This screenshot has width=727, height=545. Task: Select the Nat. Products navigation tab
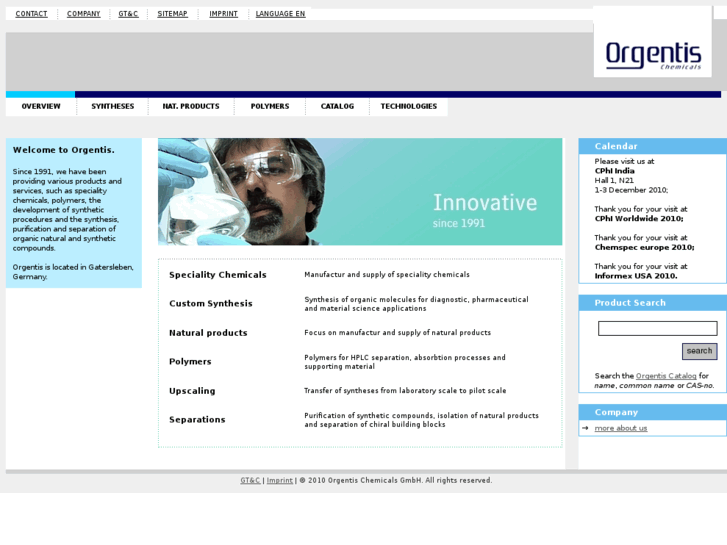point(191,106)
